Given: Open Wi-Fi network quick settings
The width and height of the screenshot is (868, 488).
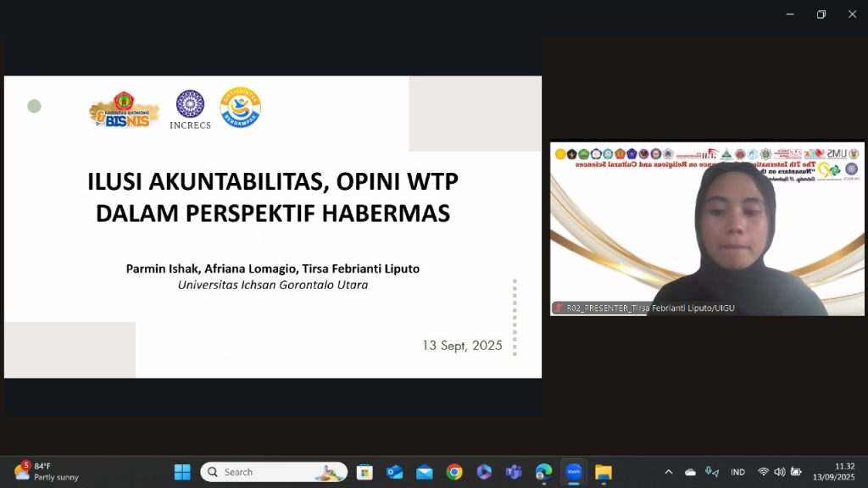Looking at the screenshot, I should [763, 472].
